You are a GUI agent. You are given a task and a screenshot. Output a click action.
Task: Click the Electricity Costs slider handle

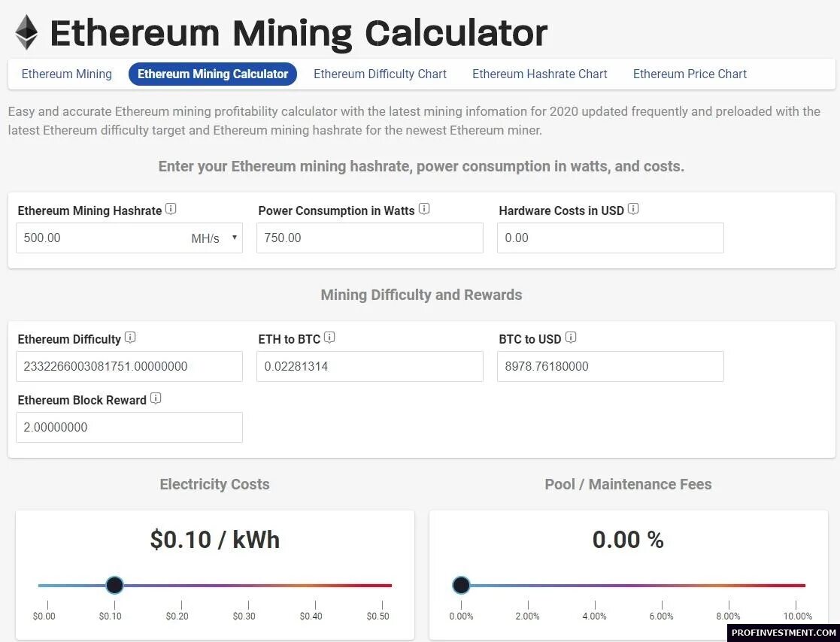pos(114,586)
